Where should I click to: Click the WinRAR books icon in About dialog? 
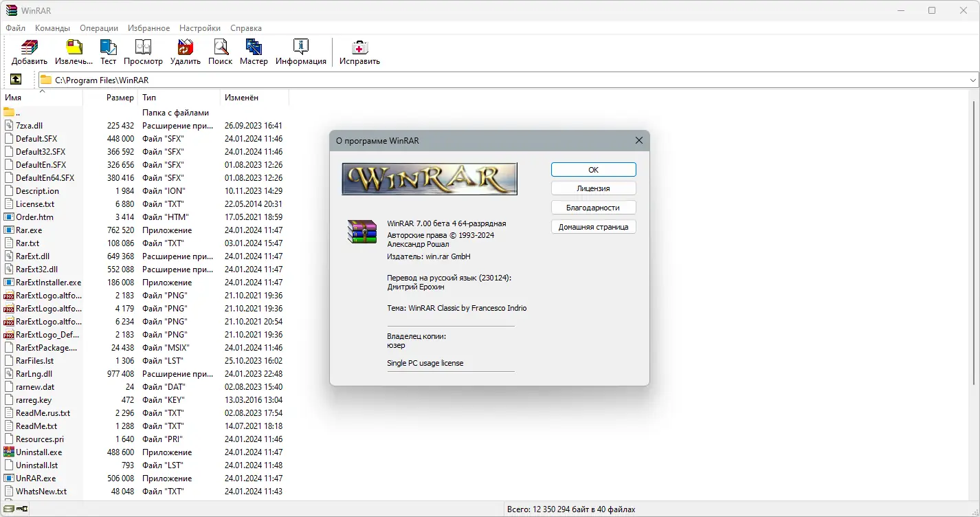pos(362,232)
